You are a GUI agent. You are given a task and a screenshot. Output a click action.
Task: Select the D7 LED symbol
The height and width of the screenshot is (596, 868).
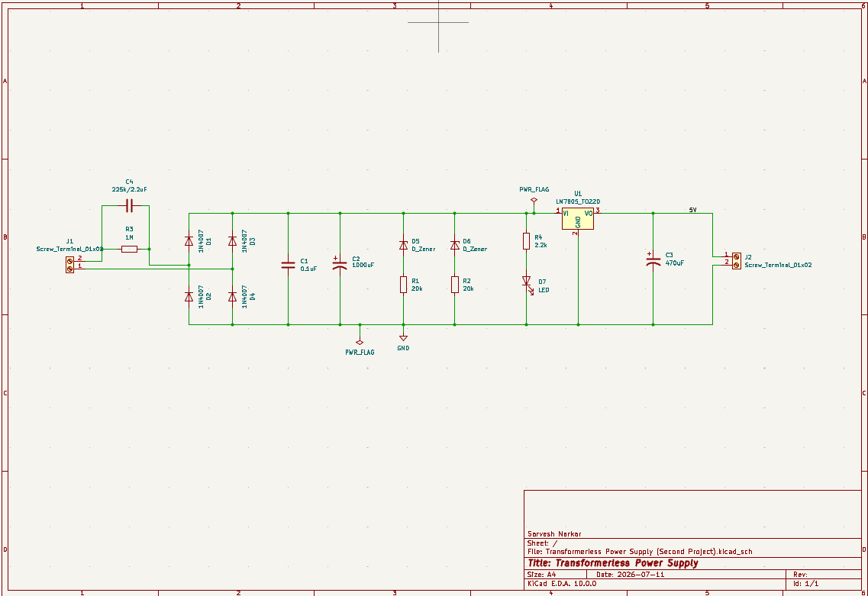click(527, 282)
